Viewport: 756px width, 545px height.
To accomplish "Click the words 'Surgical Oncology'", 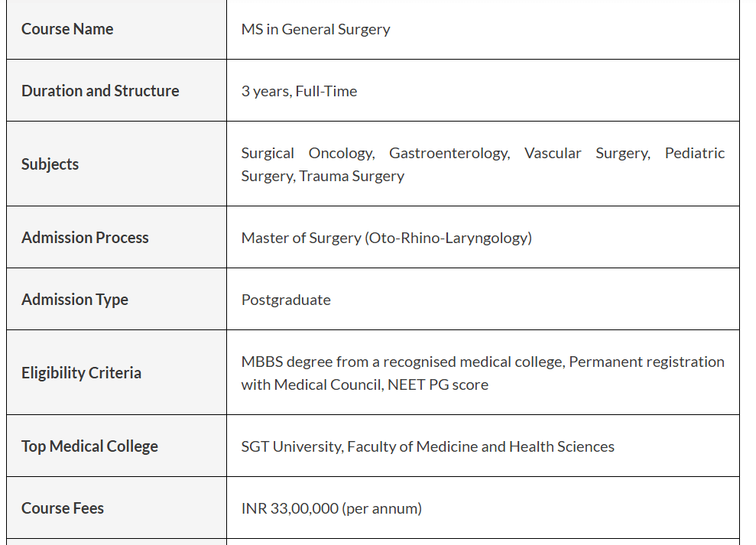I will click(307, 153).
